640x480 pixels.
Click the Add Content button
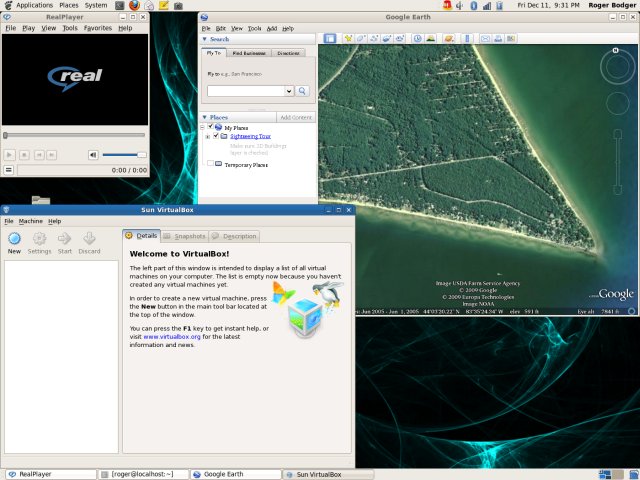295,117
